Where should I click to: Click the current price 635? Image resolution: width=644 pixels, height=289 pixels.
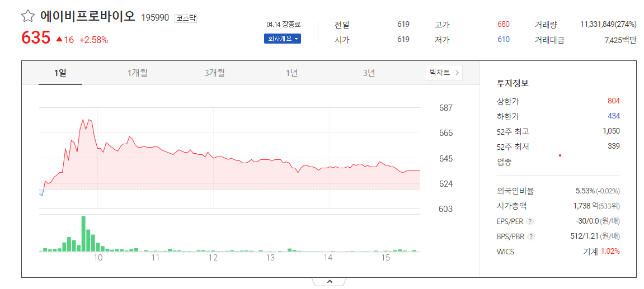[x=36, y=38]
